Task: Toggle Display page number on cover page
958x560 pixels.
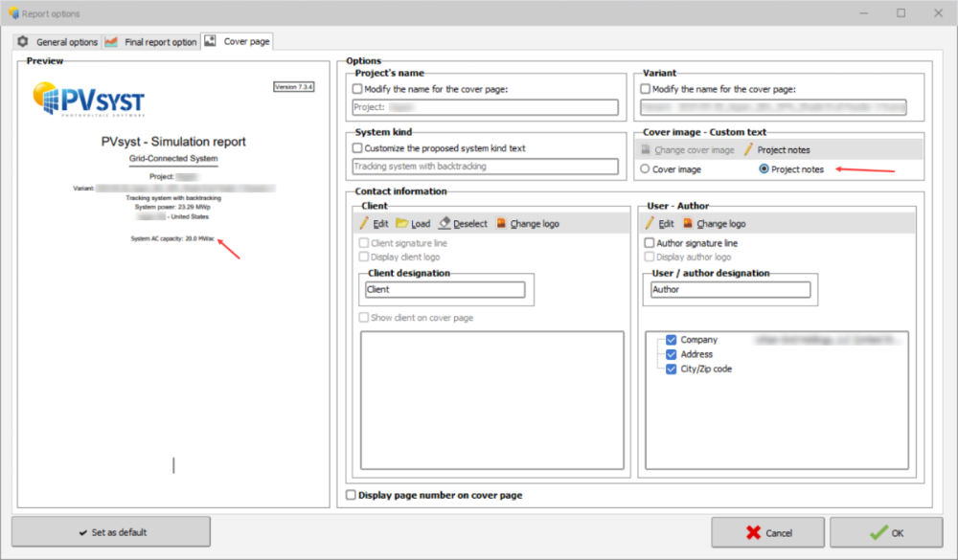Action: pyautogui.click(x=350, y=496)
